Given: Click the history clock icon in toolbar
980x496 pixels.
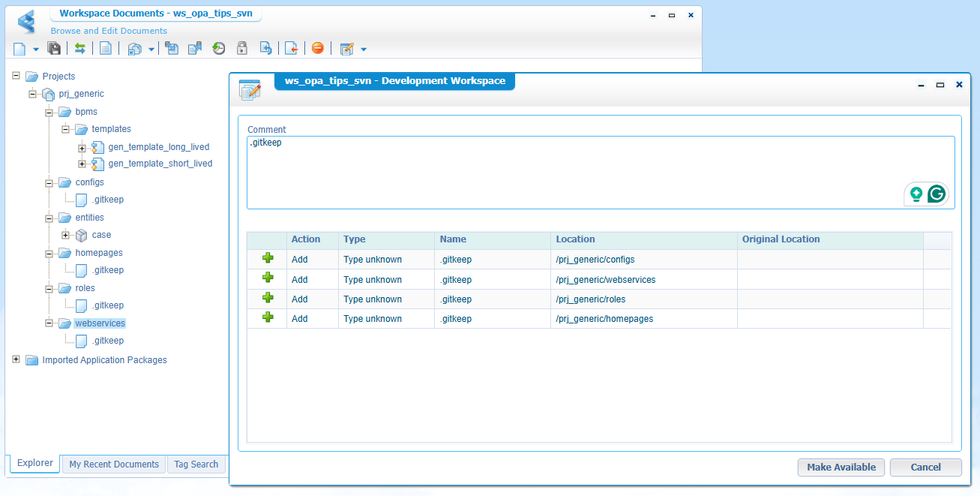Looking at the screenshot, I should tap(218, 49).
